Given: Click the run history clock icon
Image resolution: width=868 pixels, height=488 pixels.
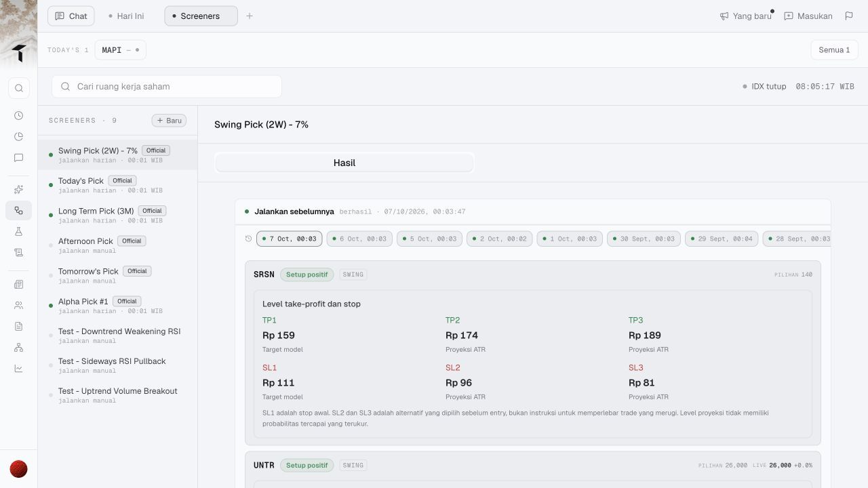Looking at the screenshot, I should coord(248,239).
